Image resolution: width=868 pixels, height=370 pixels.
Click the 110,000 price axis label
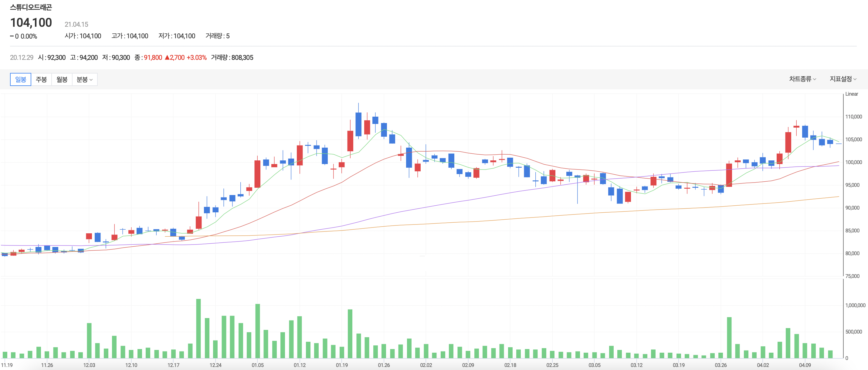tap(853, 117)
